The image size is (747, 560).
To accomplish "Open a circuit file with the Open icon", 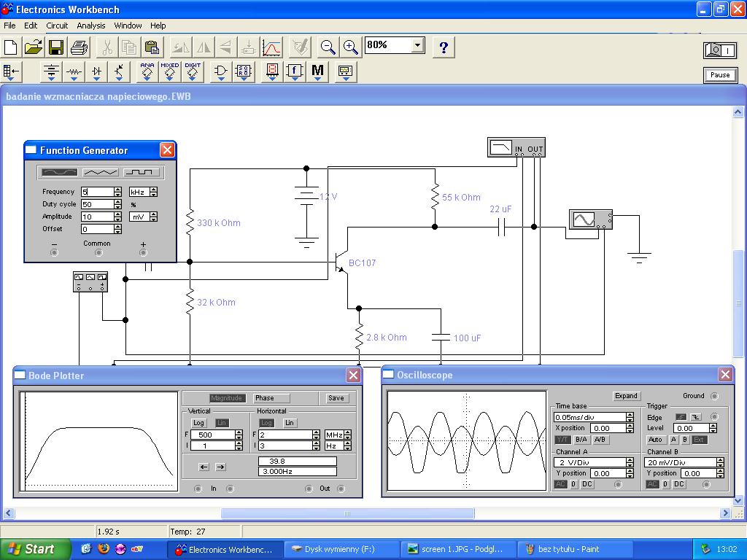I will click(x=34, y=47).
